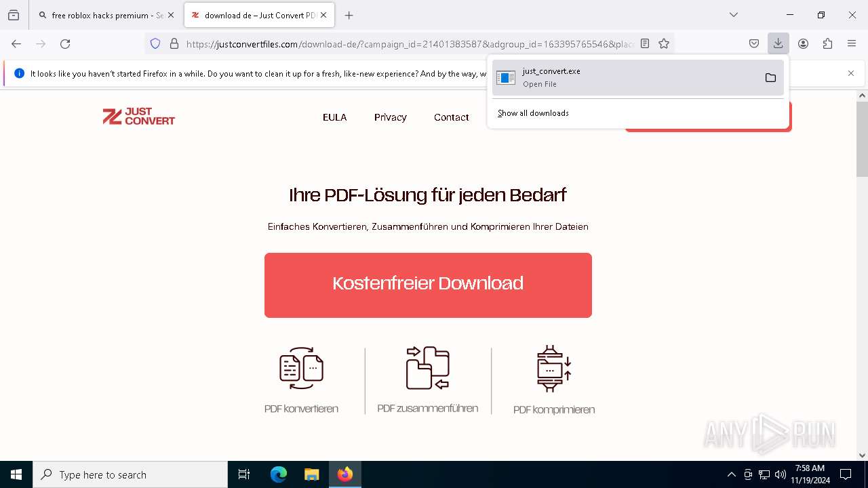The height and width of the screenshot is (488, 868).
Task: Reload the current page
Action: point(65,44)
